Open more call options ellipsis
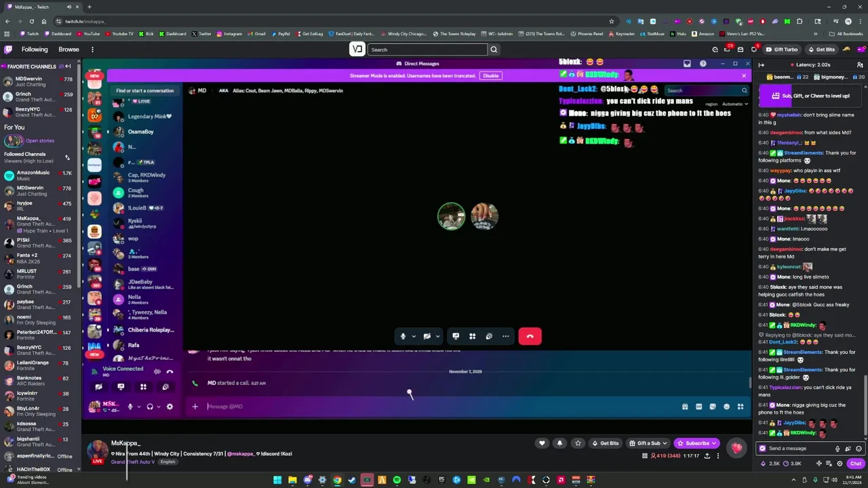The width and height of the screenshot is (868, 488). coord(505,336)
